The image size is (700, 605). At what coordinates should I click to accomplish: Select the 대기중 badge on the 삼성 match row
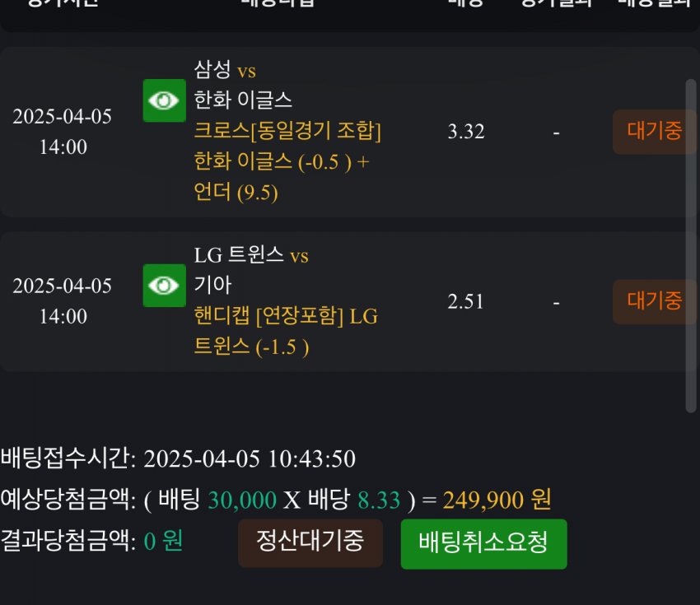654,132
